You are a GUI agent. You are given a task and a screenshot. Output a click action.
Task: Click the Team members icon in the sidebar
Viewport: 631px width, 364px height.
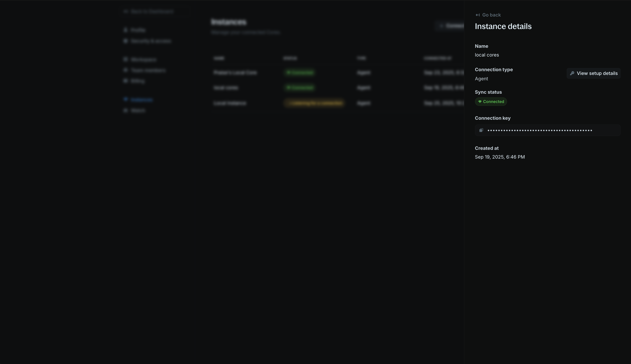point(126,70)
